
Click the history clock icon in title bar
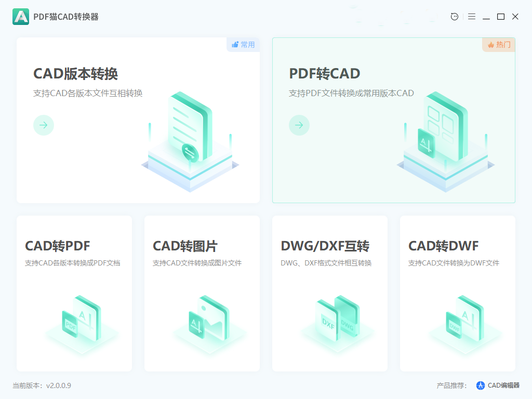click(x=454, y=16)
